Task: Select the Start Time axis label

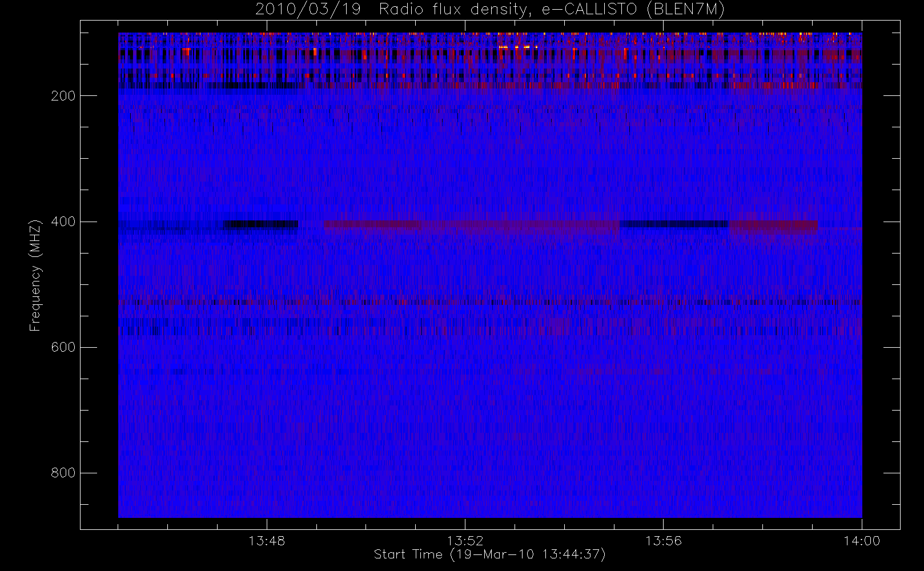Action: pos(489,554)
